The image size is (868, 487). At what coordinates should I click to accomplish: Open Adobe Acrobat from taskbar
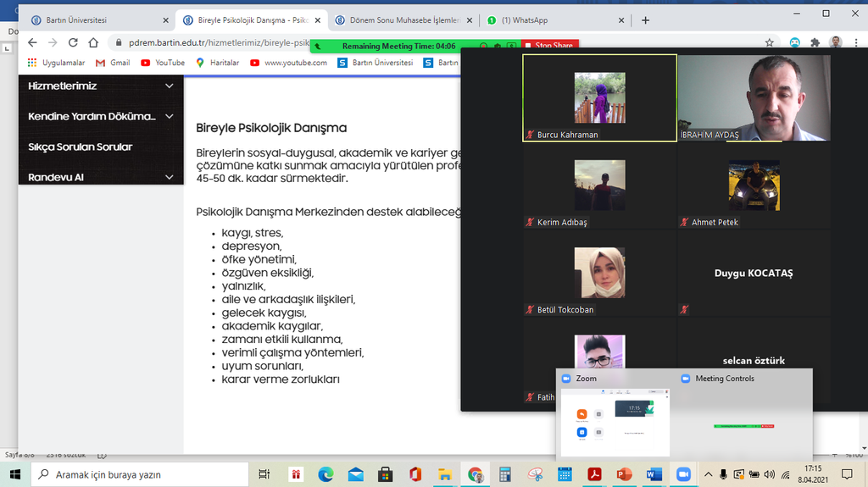(x=594, y=474)
